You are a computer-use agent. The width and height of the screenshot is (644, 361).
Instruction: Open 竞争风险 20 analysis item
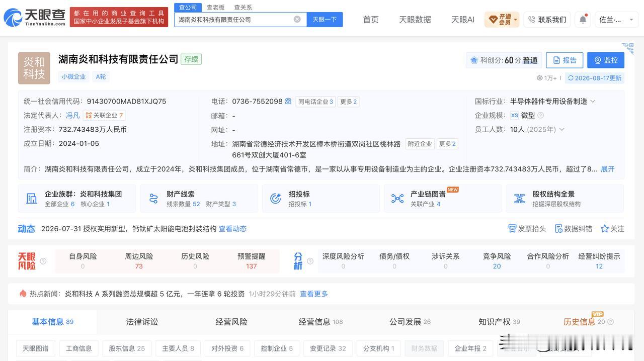(497, 261)
